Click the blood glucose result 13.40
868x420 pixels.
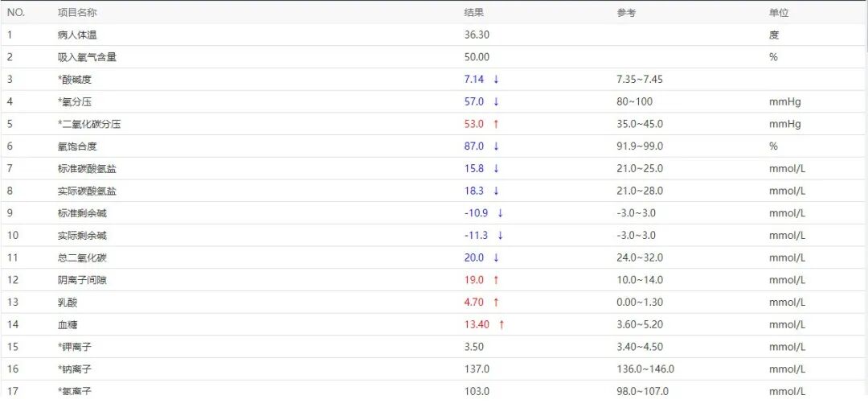pos(477,325)
